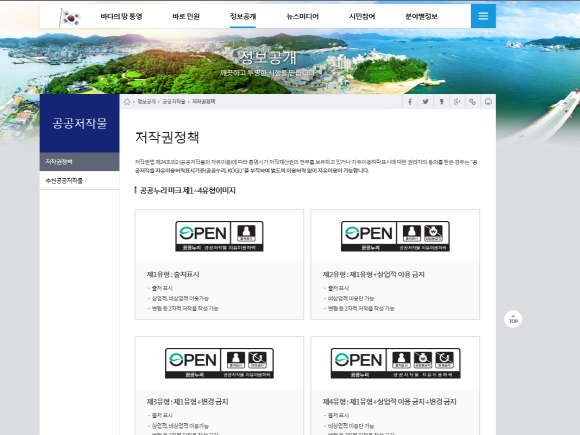Open 시민참여 menu

[x=362, y=16]
